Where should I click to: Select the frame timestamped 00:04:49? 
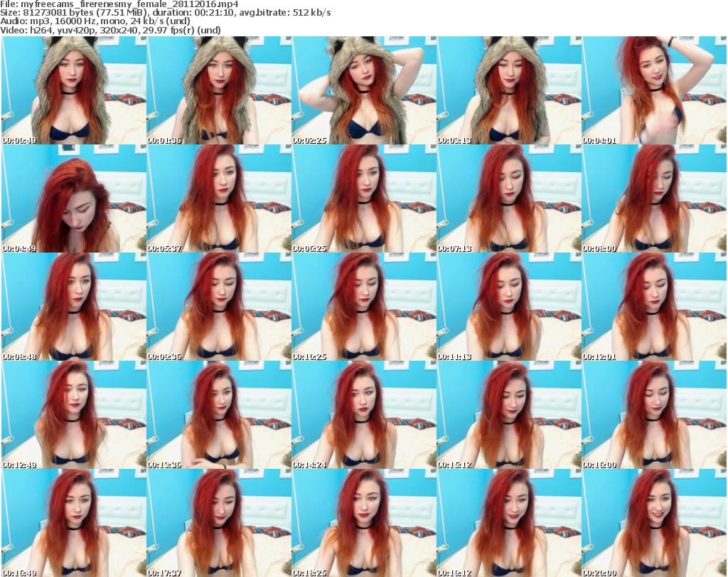[74, 198]
